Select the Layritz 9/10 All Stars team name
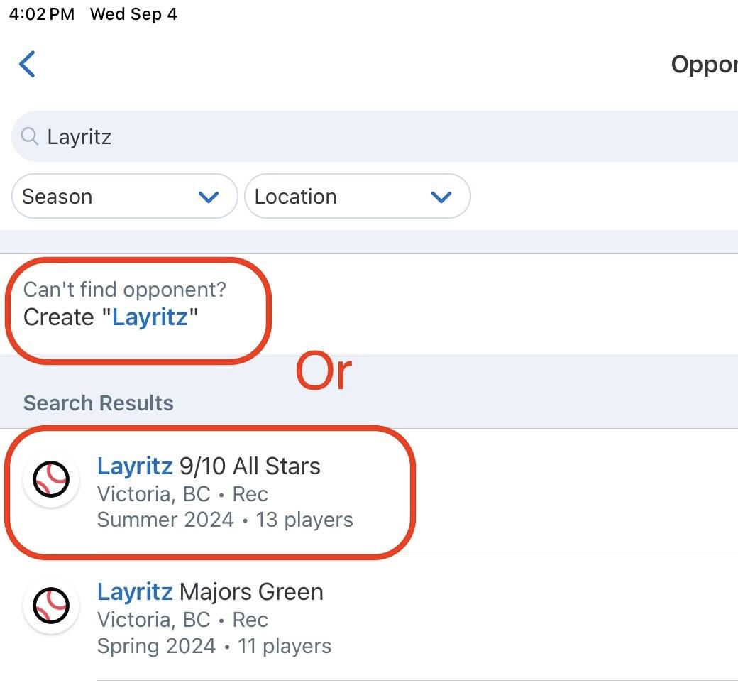The image size is (738, 700). 209,466
